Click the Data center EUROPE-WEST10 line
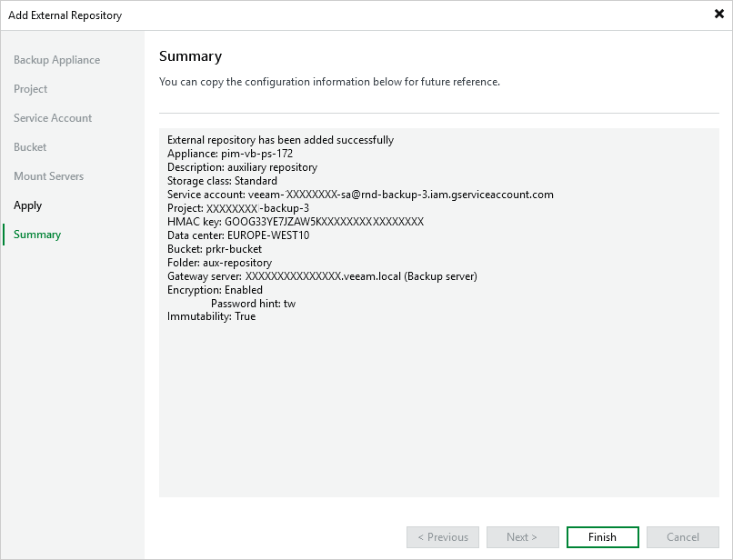 click(238, 235)
